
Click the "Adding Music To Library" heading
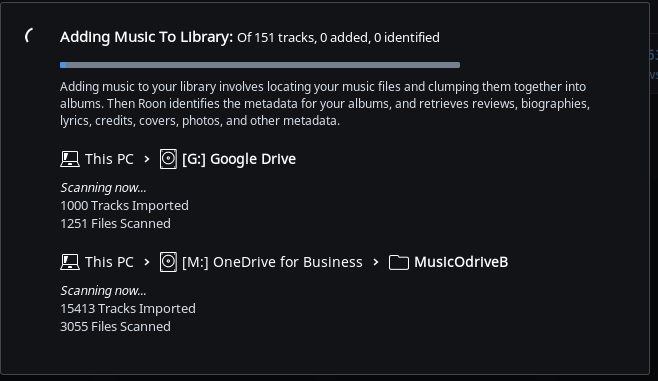point(146,37)
